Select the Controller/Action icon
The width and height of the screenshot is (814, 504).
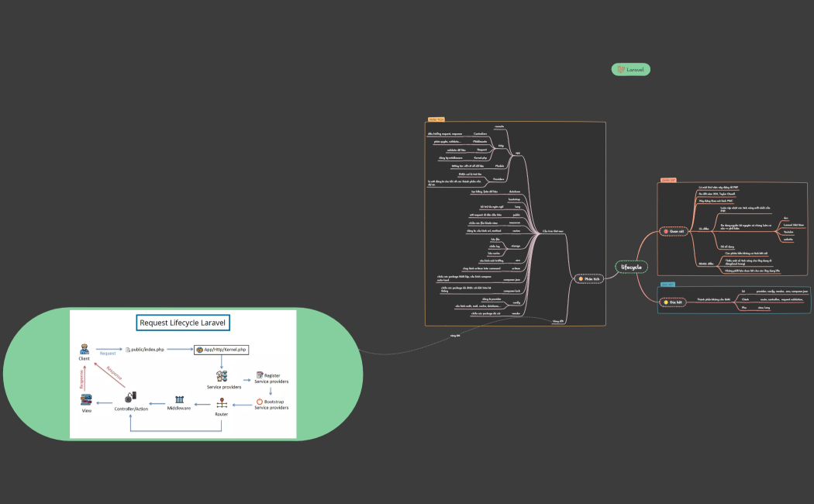(x=131, y=398)
